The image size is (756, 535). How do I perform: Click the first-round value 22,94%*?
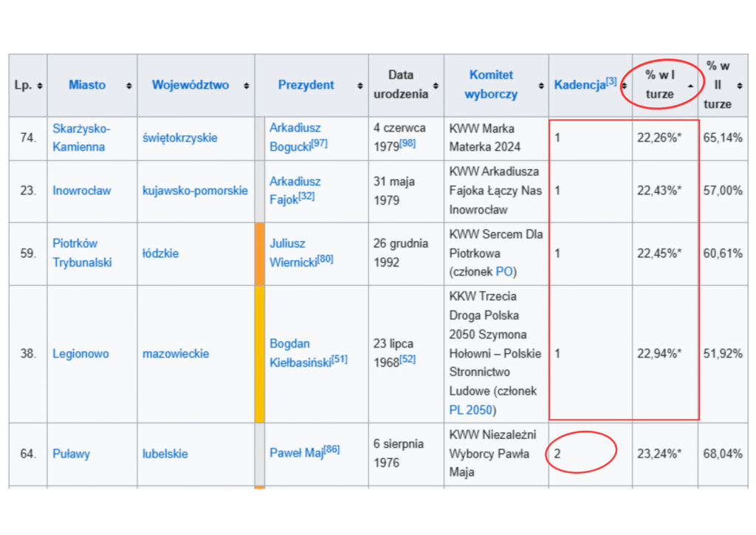(659, 354)
